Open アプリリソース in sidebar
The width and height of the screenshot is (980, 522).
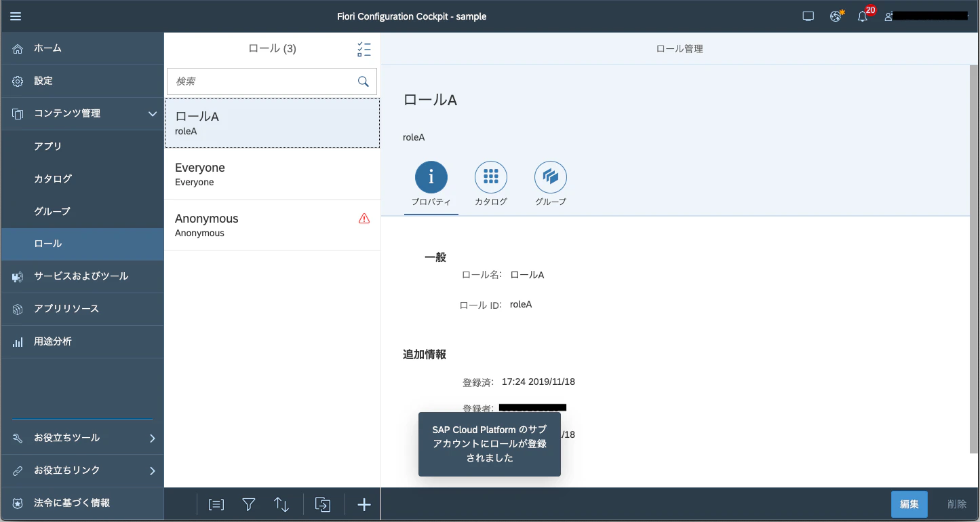tap(82, 309)
